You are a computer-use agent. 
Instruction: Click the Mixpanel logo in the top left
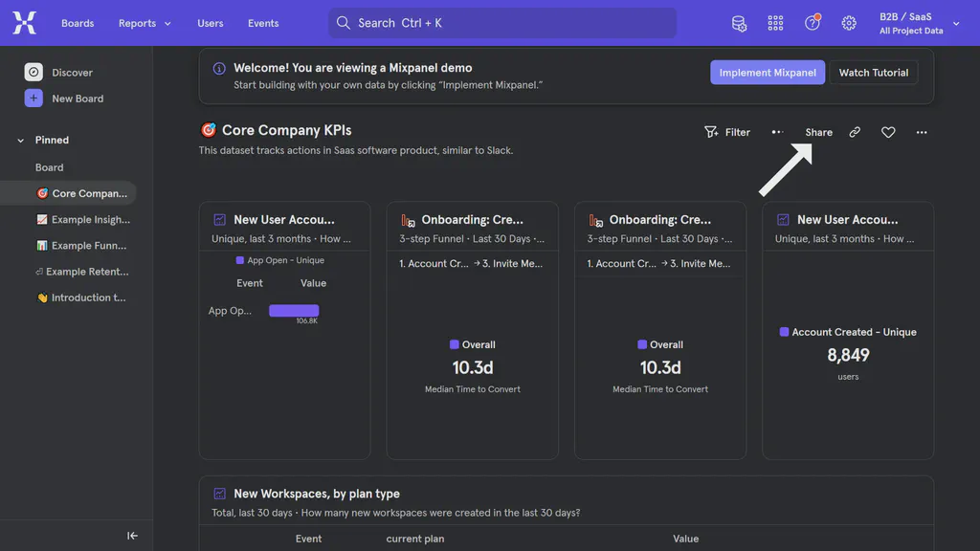[24, 22]
